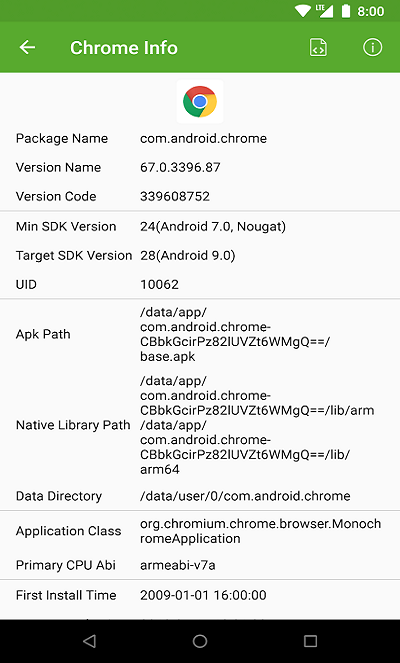Tap the Android Back triangle button
The image size is (400, 663).
pos(90,641)
